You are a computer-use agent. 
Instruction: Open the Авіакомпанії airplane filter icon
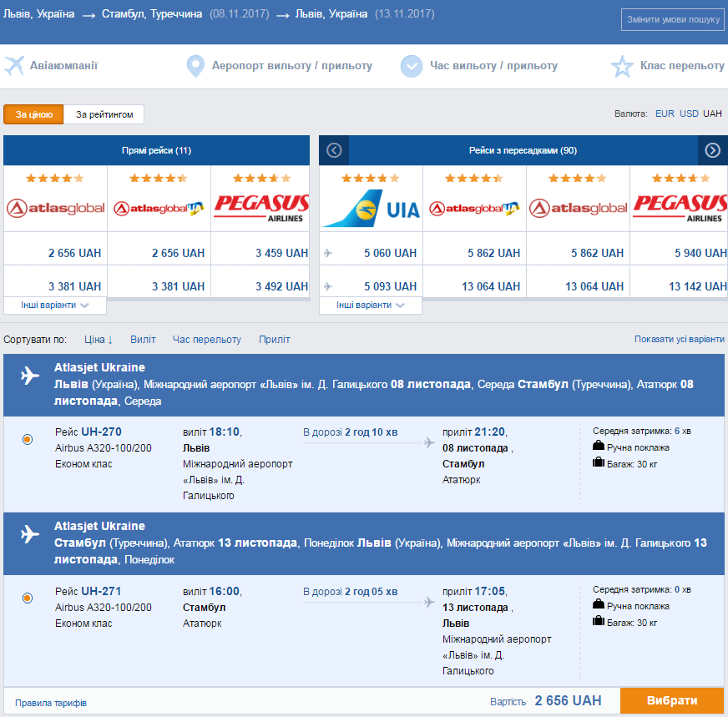tap(14, 65)
